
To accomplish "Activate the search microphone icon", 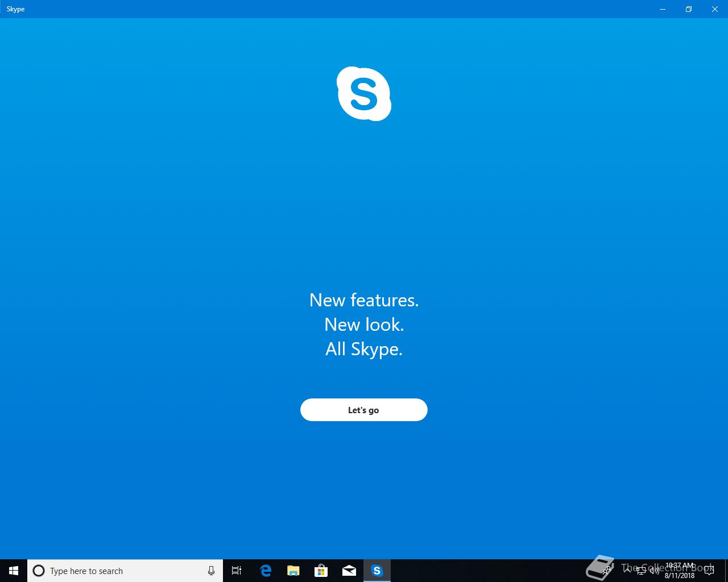I will click(211, 571).
